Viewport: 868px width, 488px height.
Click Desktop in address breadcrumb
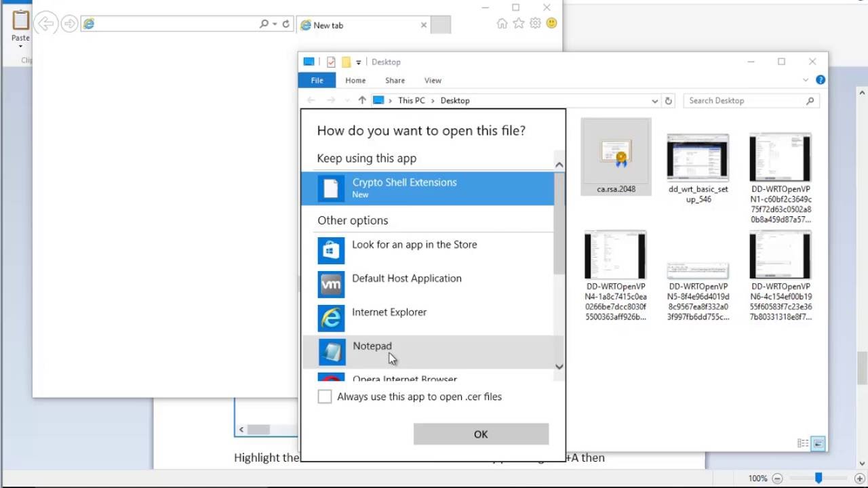[x=455, y=100]
